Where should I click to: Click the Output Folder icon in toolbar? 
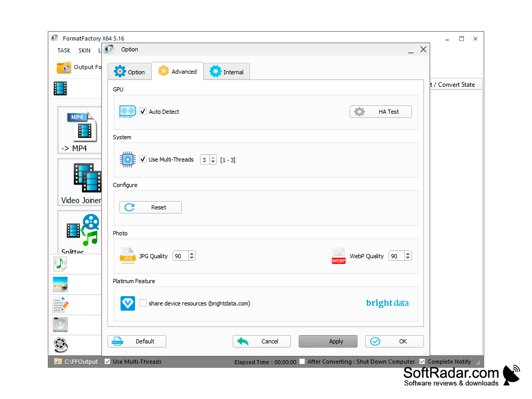tap(64, 68)
